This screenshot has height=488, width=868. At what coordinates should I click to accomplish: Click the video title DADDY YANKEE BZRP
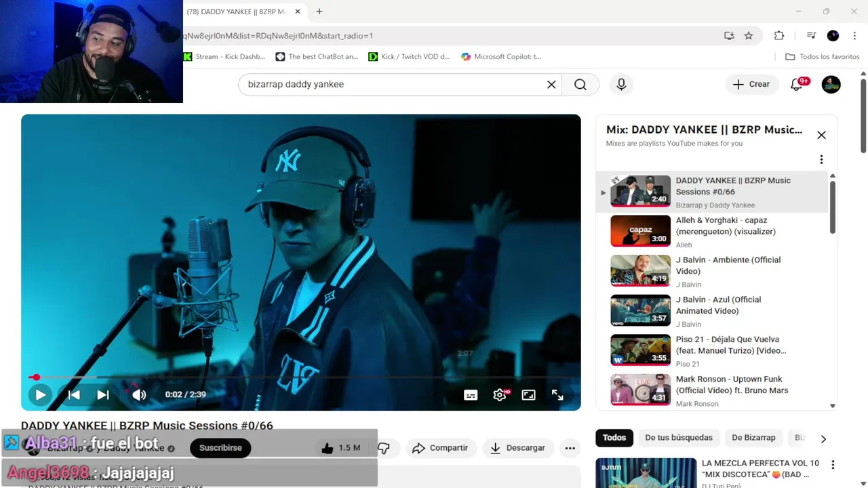pos(147,426)
